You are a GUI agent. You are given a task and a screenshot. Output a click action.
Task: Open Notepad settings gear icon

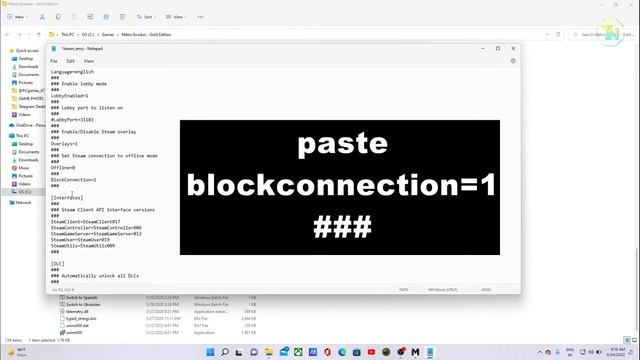pyautogui.click(x=513, y=61)
